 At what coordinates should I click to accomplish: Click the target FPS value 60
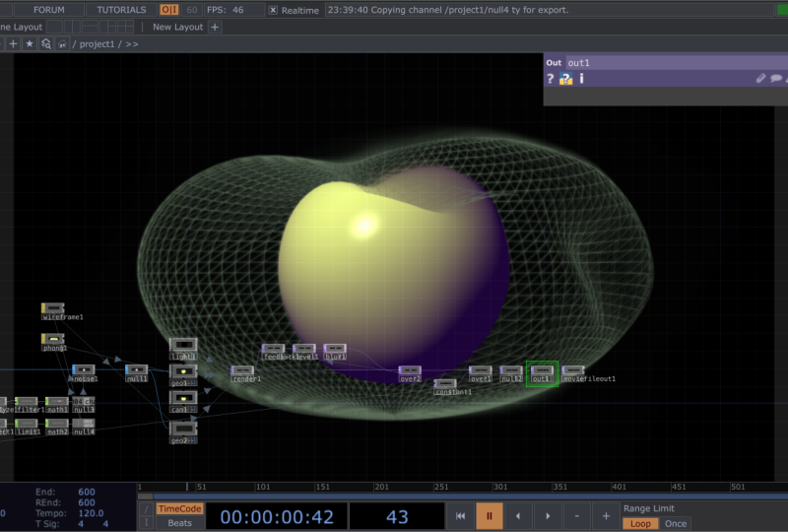(191, 10)
